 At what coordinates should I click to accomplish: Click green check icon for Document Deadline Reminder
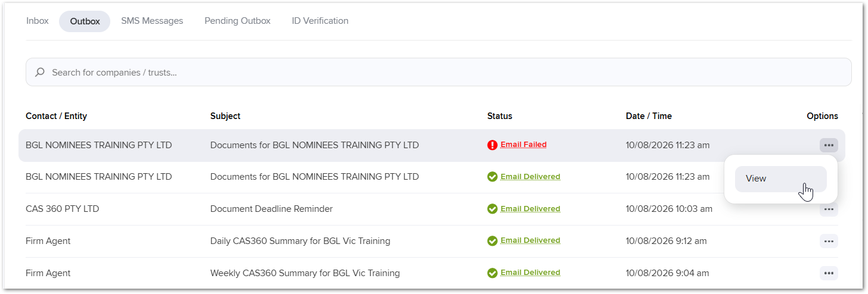492,209
